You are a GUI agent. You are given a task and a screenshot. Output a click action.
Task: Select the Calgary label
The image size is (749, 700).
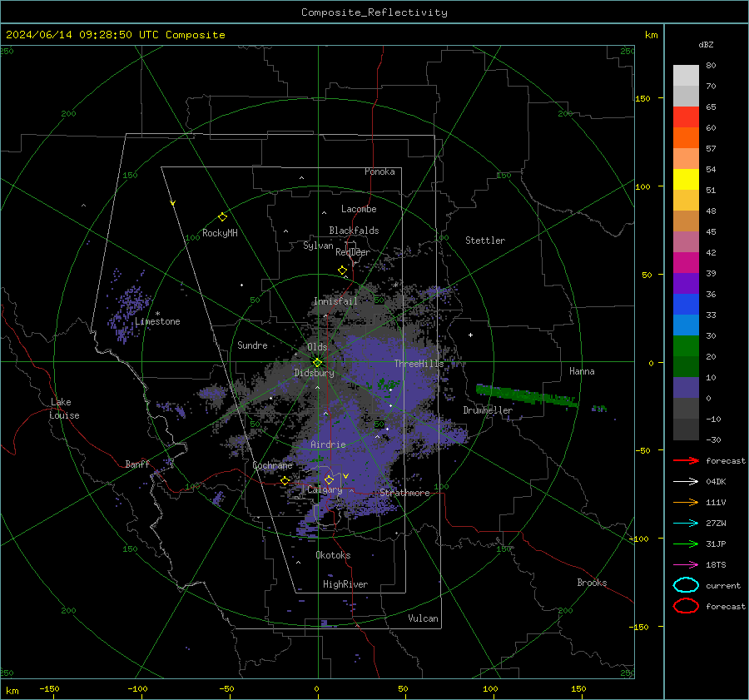[x=325, y=489]
